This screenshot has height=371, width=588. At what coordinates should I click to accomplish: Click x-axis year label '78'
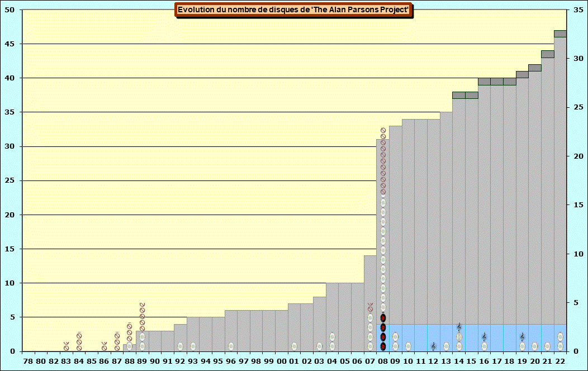[28, 362]
